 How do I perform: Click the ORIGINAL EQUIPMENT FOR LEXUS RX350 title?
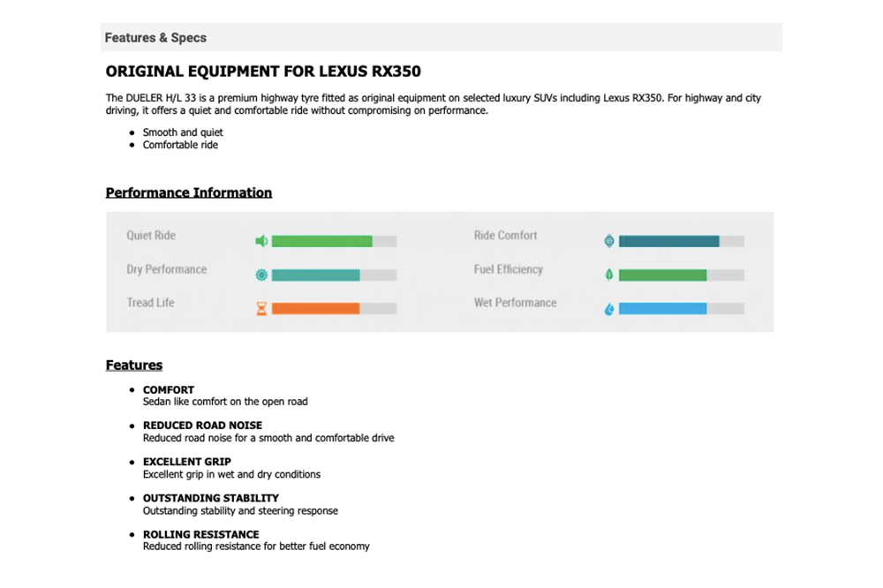click(x=263, y=72)
